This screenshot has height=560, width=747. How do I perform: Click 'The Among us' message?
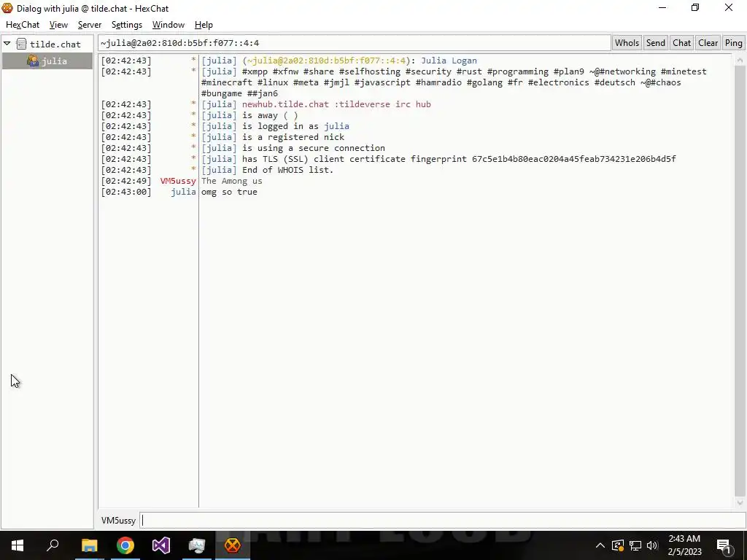pos(231,181)
